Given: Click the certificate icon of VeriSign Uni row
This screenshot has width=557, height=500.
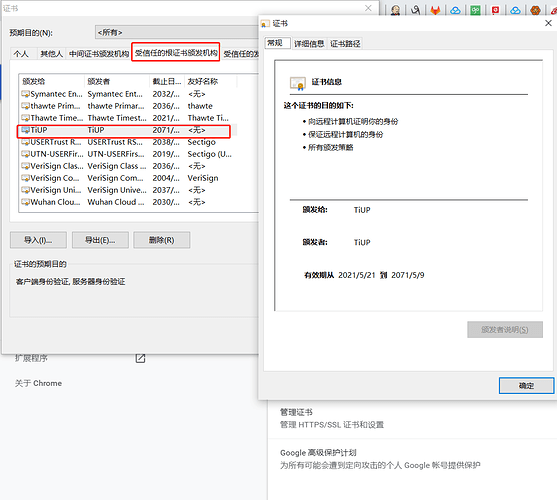Looking at the screenshot, I should click(x=25, y=190).
